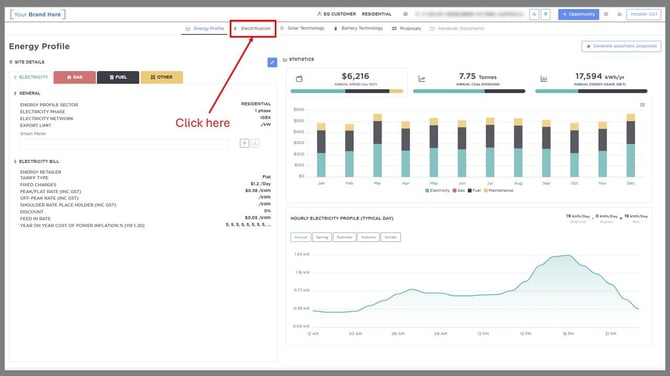Screen dimensions: 670x376
Task: Click the annual spend progress bar under $6,216
Action: (347, 91)
